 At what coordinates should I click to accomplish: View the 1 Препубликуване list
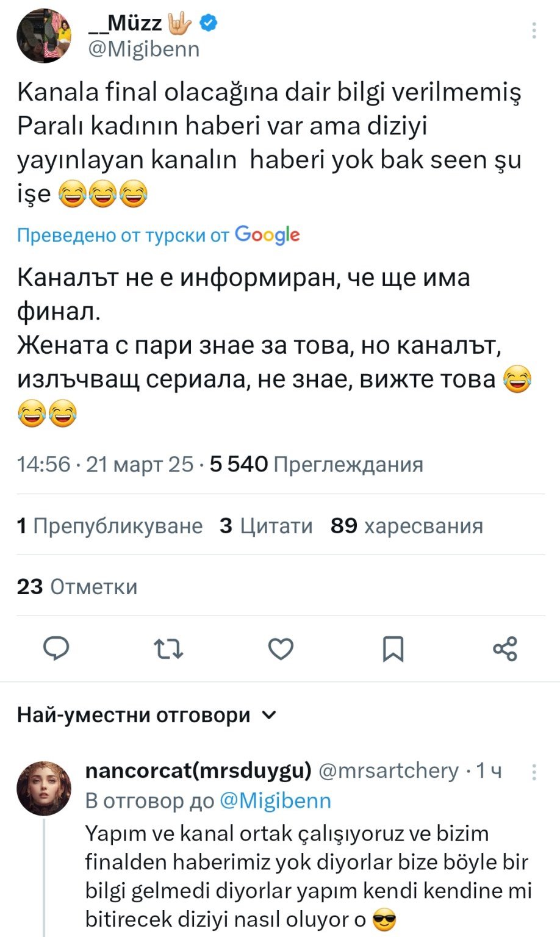[x=110, y=525]
